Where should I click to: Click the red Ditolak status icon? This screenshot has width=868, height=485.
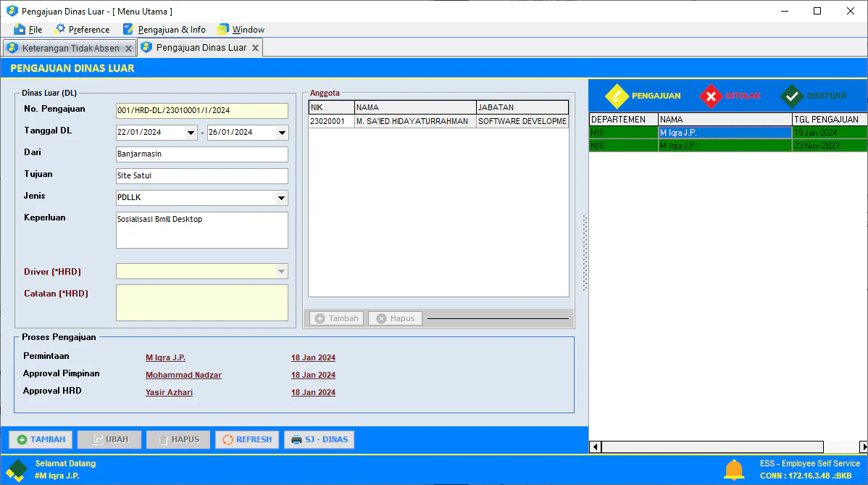(x=711, y=96)
